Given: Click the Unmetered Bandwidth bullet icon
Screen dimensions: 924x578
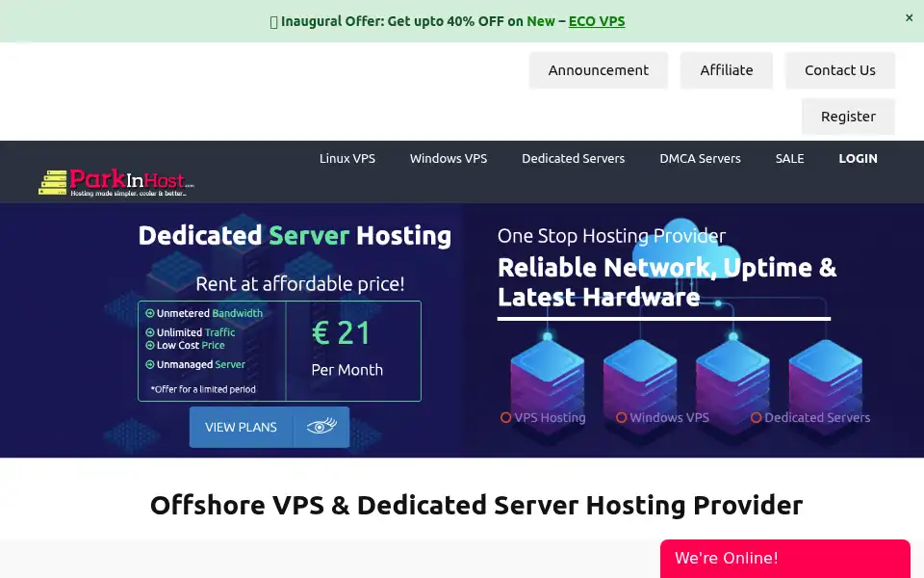Looking at the screenshot, I should tap(150, 313).
